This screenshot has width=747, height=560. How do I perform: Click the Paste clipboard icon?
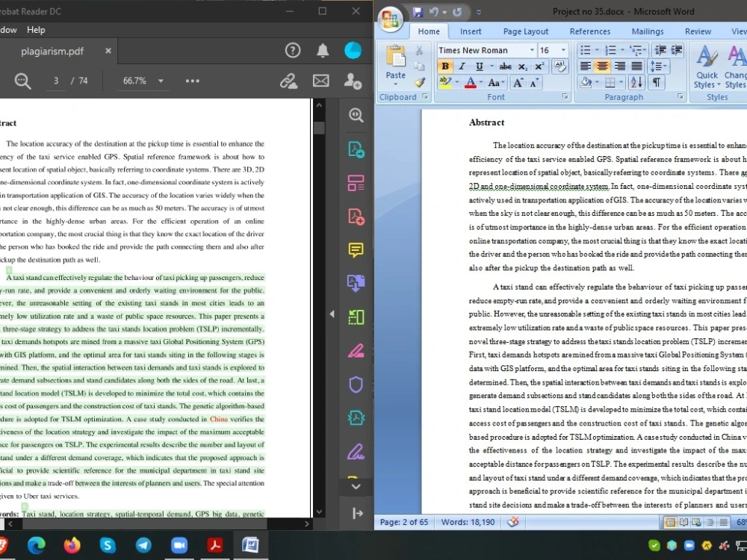[395, 57]
